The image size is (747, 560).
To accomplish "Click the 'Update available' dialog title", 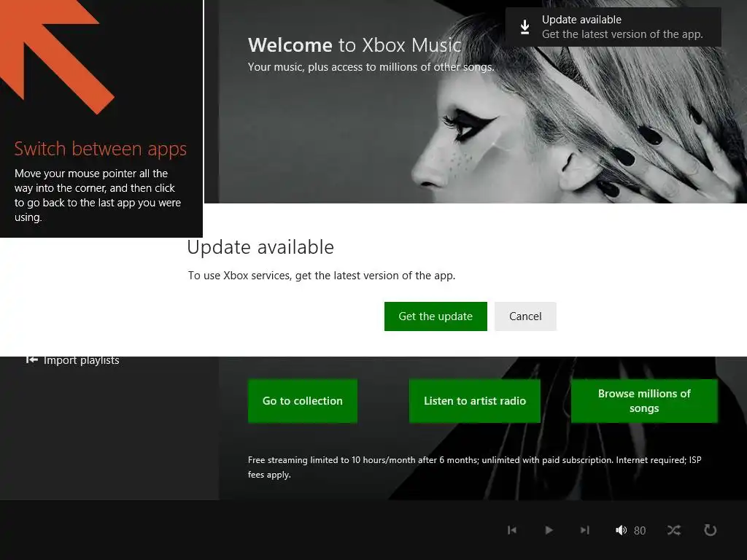I will pyautogui.click(x=260, y=247).
